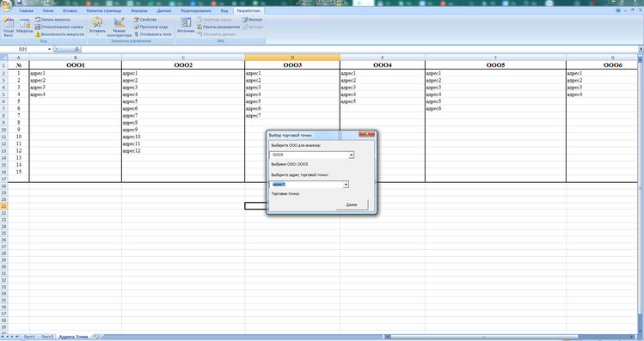The width and height of the screenshot is (644, 341).
Task: Toggle Режим конструктора design mode
Action: [120, 27]
